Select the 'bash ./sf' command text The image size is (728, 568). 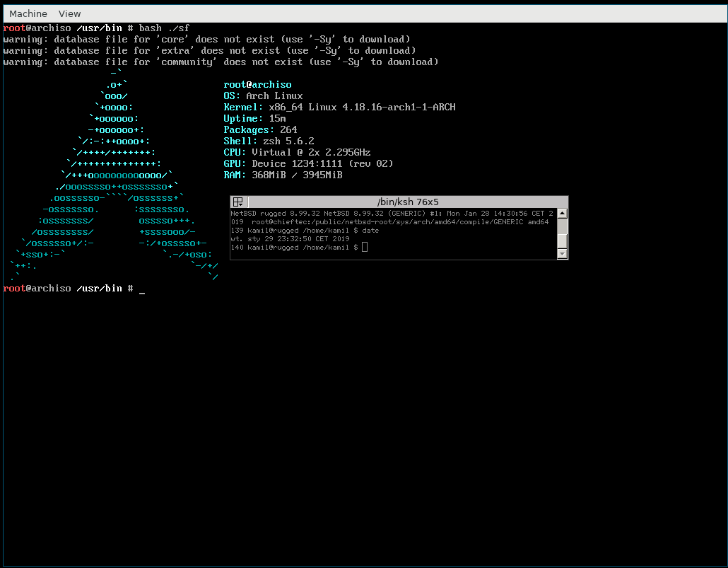coord(165,28)
